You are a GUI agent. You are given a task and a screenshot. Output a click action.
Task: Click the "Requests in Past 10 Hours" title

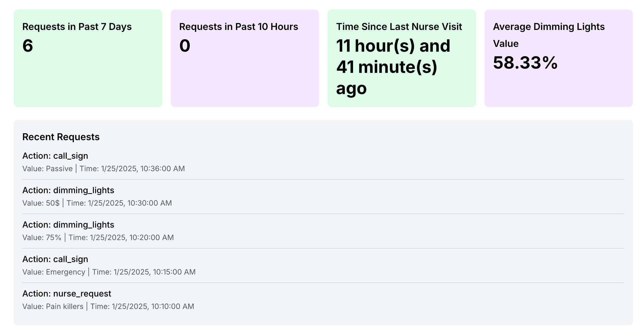coord(239,27)
